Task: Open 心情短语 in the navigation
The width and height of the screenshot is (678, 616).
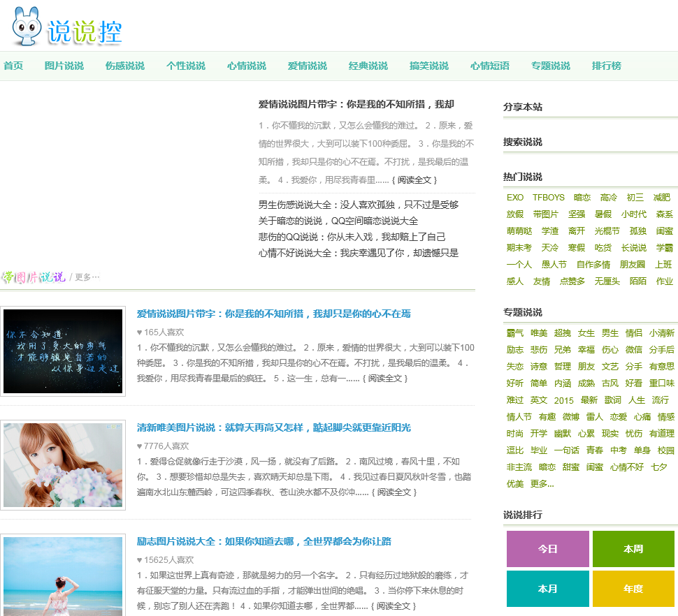Action: pyautogui.click(x=490, y=66)
